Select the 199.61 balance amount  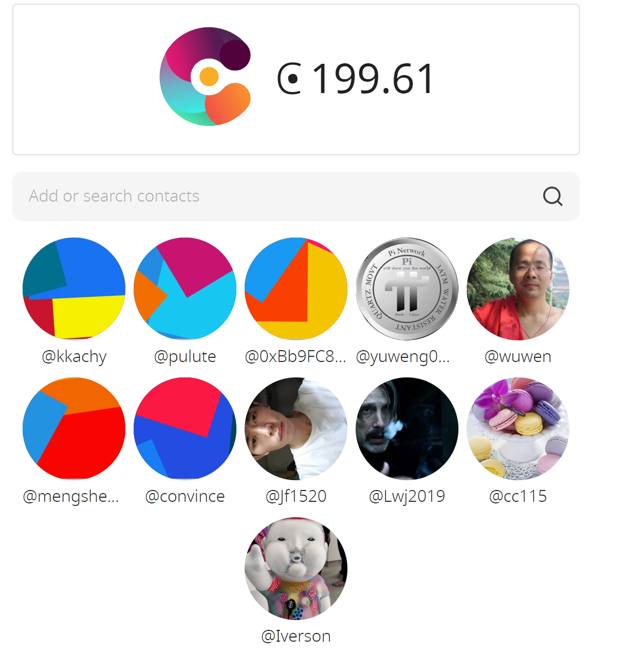(x=374, y=79)
